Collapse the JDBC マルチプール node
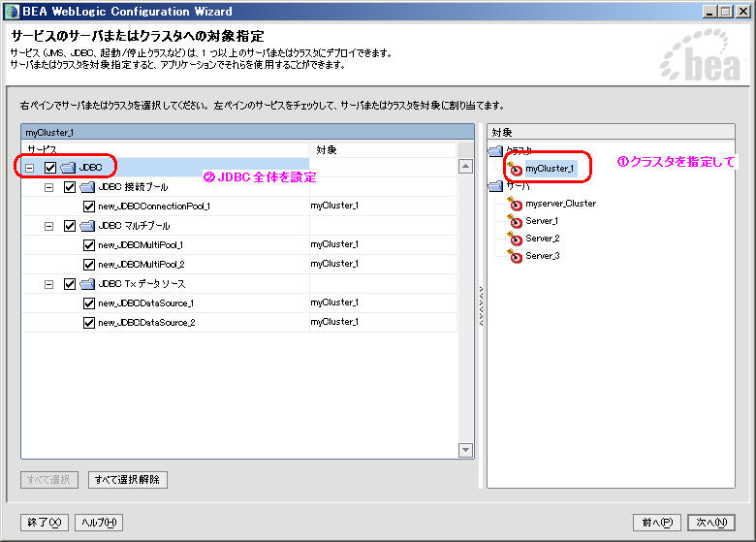 49,226
